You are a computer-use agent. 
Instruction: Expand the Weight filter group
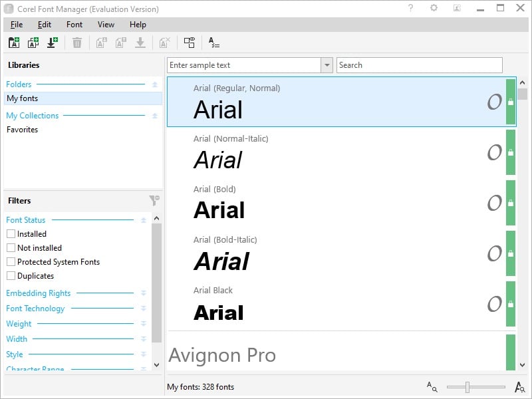pos(144,324)
